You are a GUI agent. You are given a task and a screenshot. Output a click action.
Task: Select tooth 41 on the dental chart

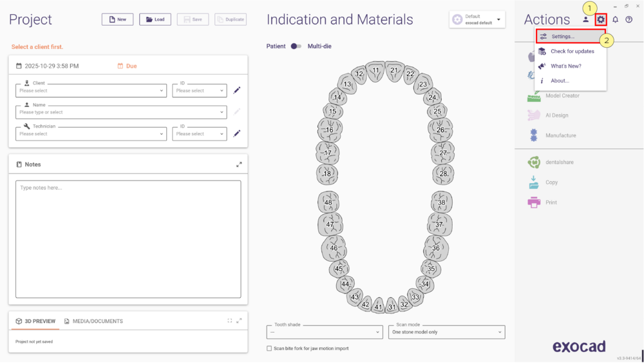click(378, 306)
